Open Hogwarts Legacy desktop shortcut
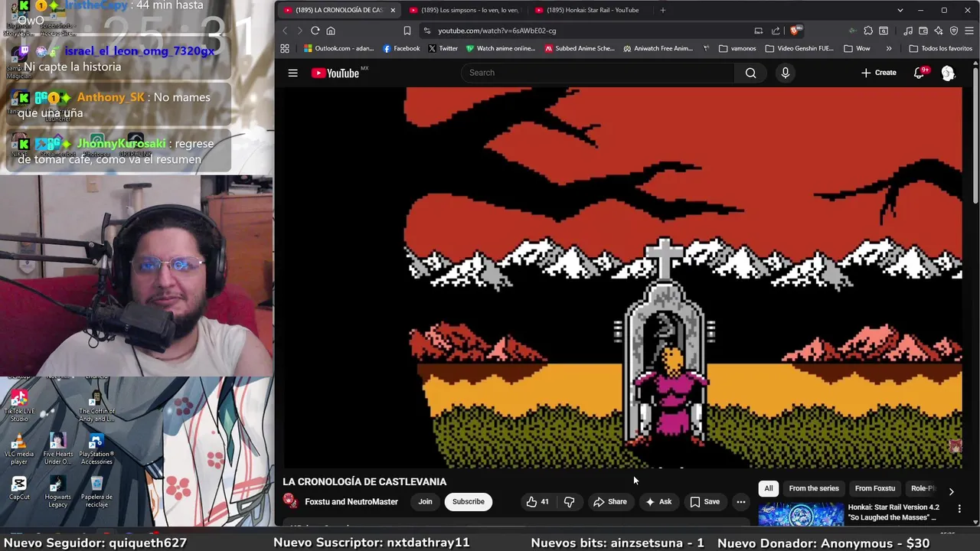 coord(58,492)
